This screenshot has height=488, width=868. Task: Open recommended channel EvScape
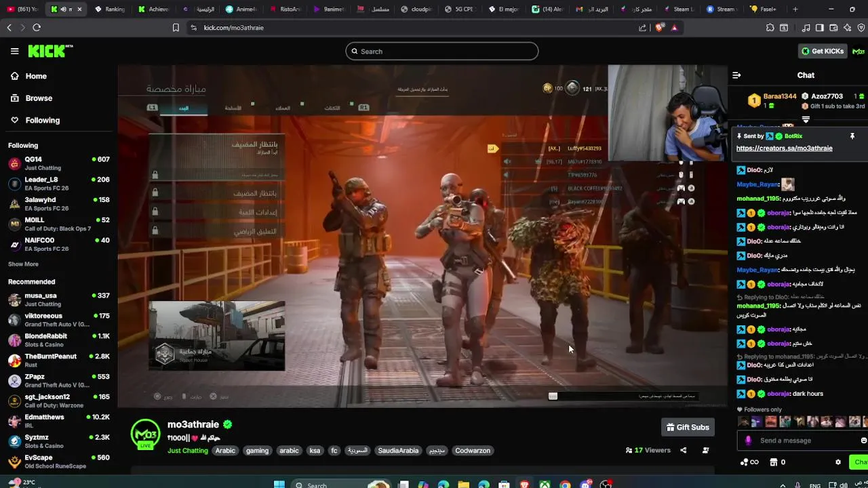point(58,462)
